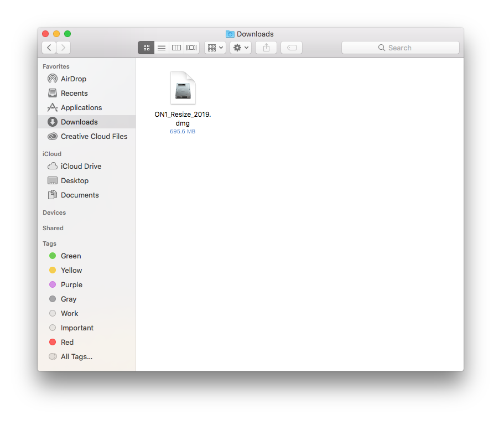
Task: Open the gear Action menu
Action: (x=241, y=48)
